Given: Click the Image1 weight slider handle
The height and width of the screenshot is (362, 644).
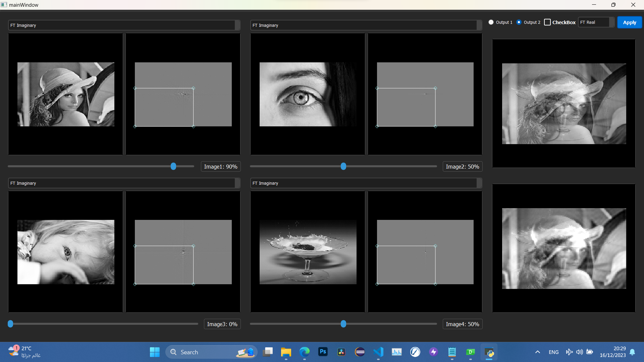Looking at the screenshot, I should tap(173, 166).
